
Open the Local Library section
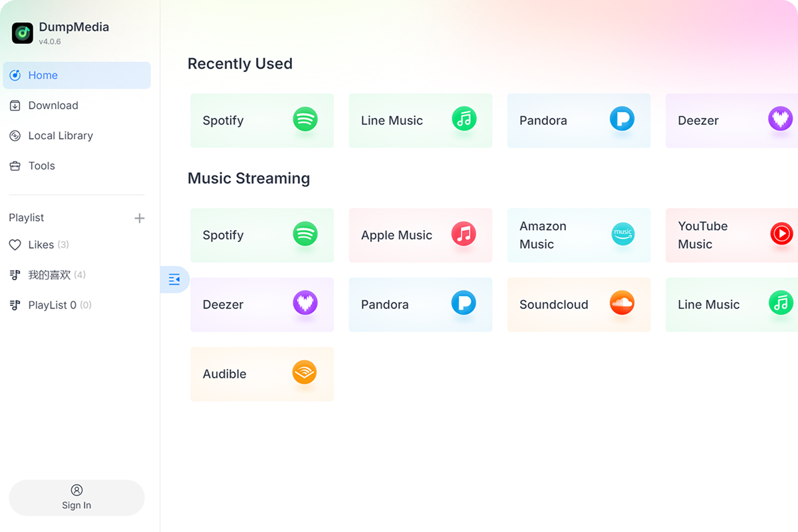click(x=60, y=136)
